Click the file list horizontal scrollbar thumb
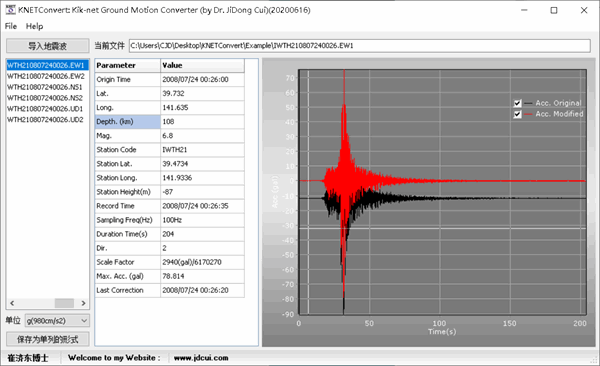 pos(64,303)
